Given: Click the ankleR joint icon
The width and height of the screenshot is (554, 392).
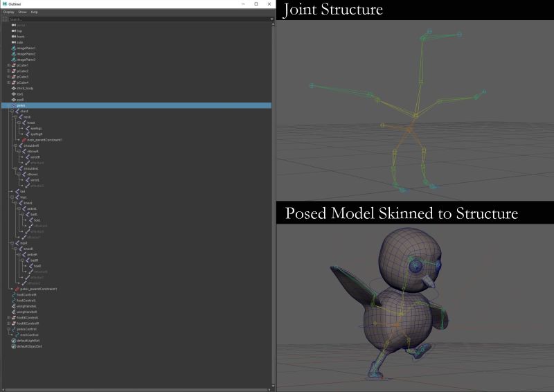Looking at the screenshot, I should (24, 254).
